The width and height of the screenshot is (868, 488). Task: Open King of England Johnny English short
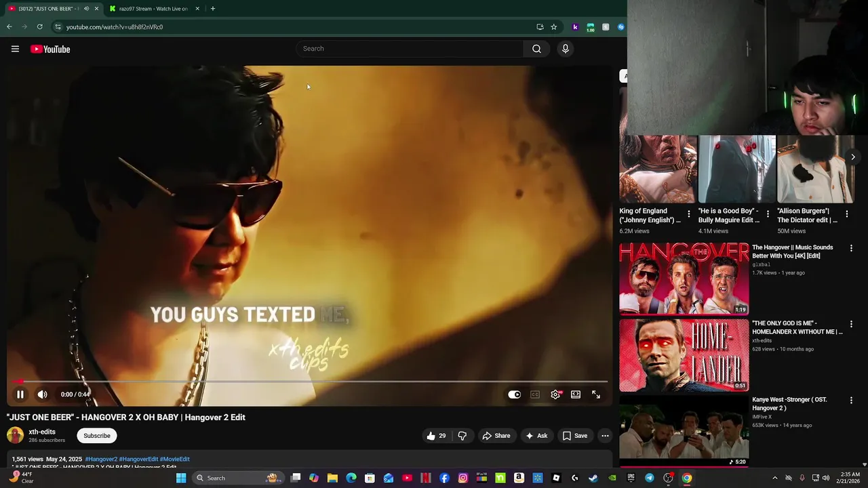pos(657,169)
